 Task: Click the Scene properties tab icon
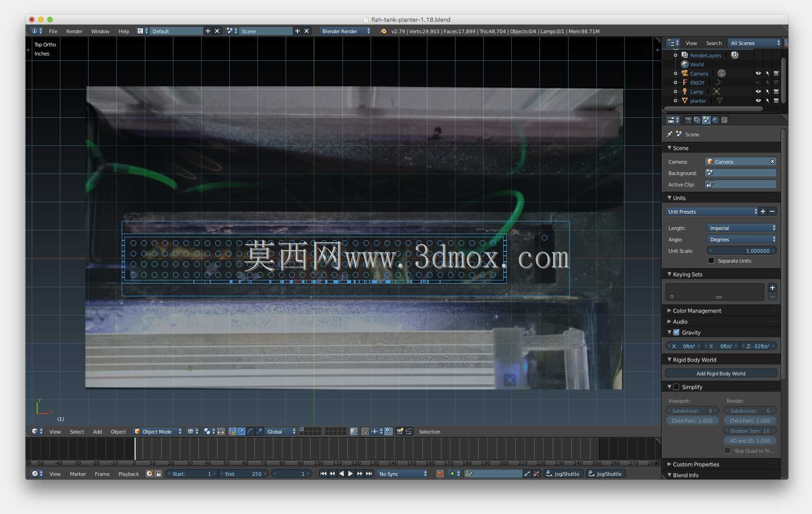pyautogui.click(x=706, y=120)
